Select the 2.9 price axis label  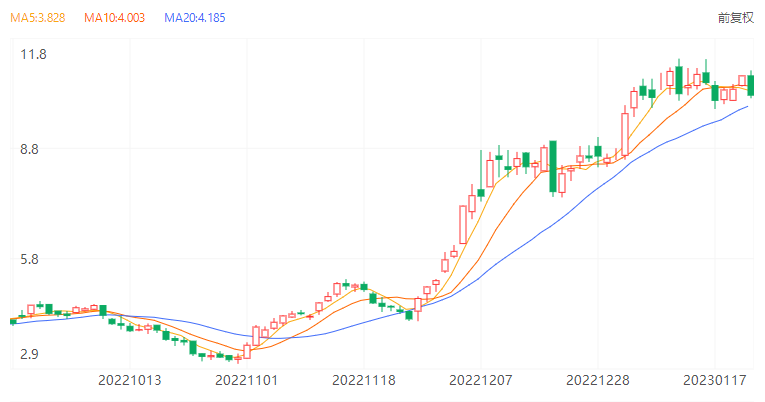click(35, 354)
